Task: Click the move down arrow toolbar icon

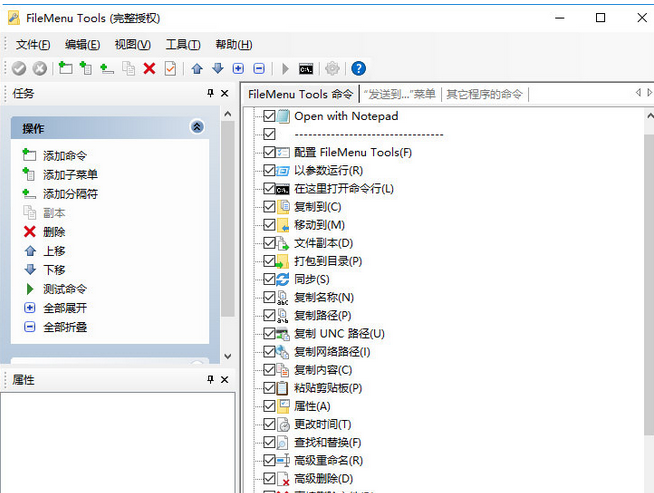Action: point(218,68)
